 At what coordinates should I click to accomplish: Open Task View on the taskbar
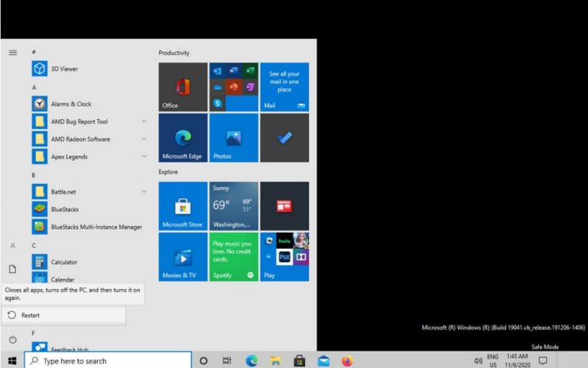[227, 361]
